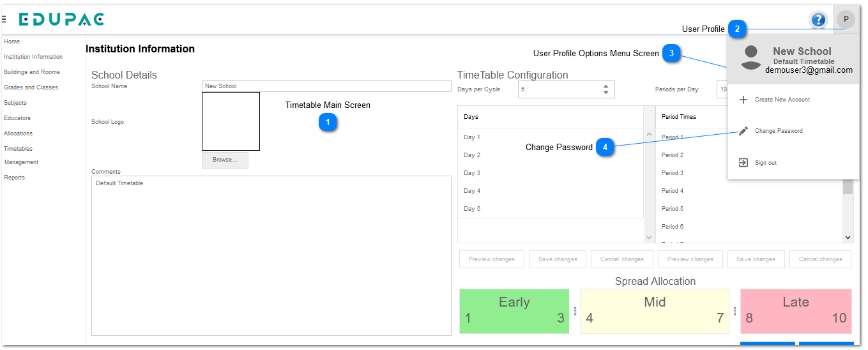This screenshot has height=350, width=868.
Task: Click the School Name input field
Action: pyautogui.click(x=326, y=86)
